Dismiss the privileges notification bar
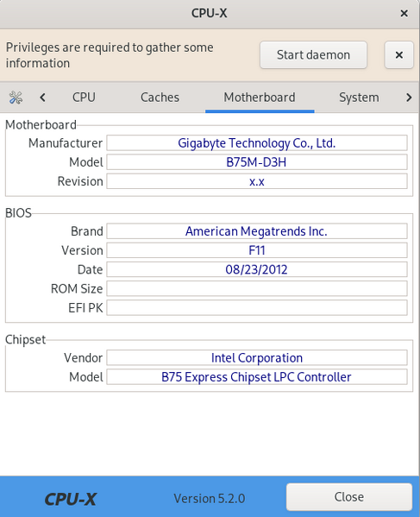This screenshot has height=517, width=420. (399, 55)
